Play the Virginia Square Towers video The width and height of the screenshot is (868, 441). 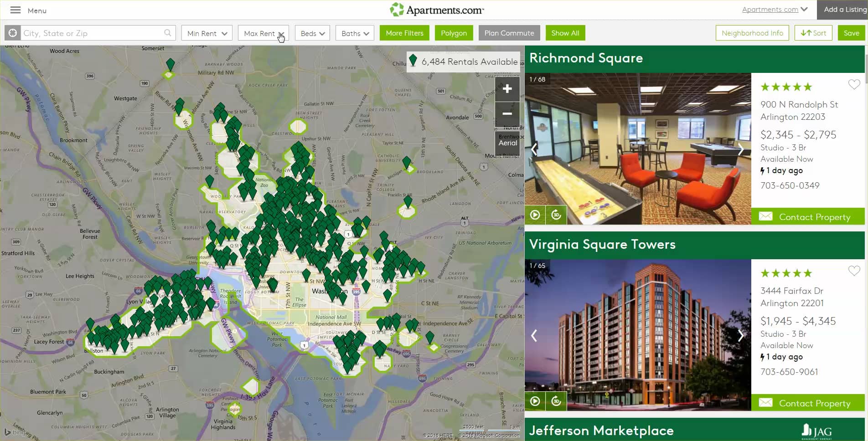click(535, 401)
